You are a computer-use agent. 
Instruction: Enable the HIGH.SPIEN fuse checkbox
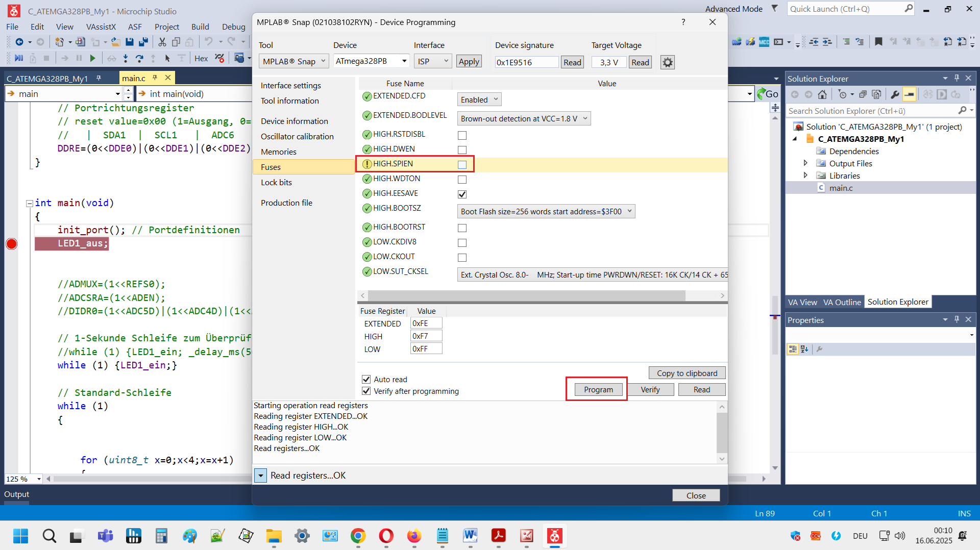coord(462,164)
